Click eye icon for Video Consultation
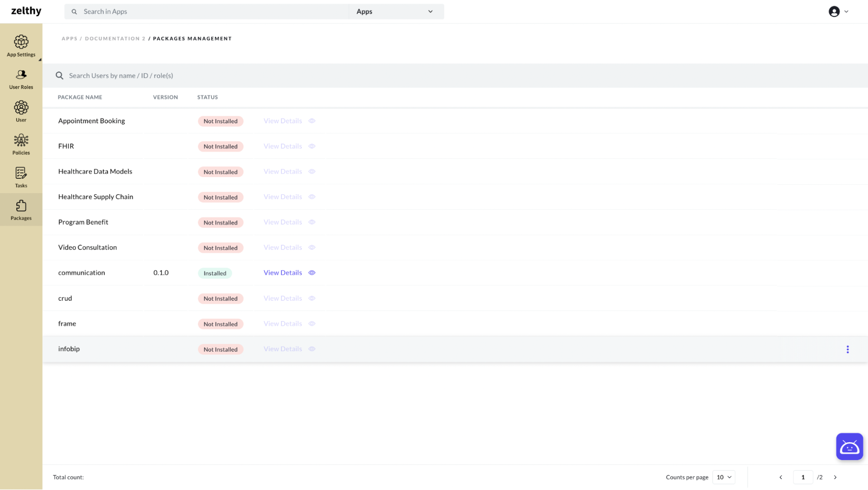Image resolution: width=868 pixels, height=490 pixels. click(312, 247)
